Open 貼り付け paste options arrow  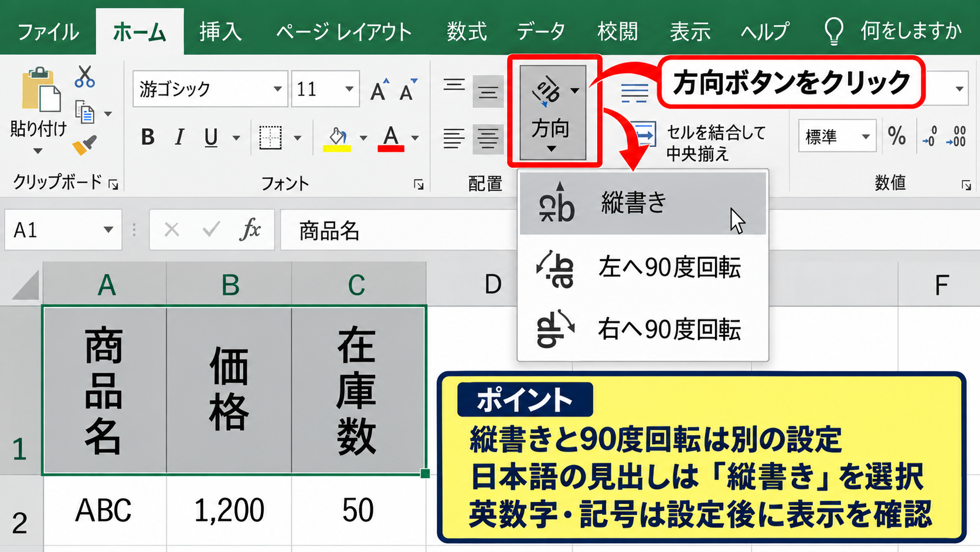[x=38, y=151]
